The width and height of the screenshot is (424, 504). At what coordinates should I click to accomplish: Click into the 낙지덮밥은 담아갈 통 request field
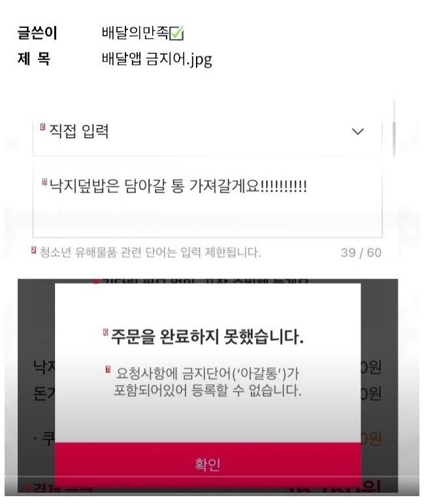click(x=207, y=201)
